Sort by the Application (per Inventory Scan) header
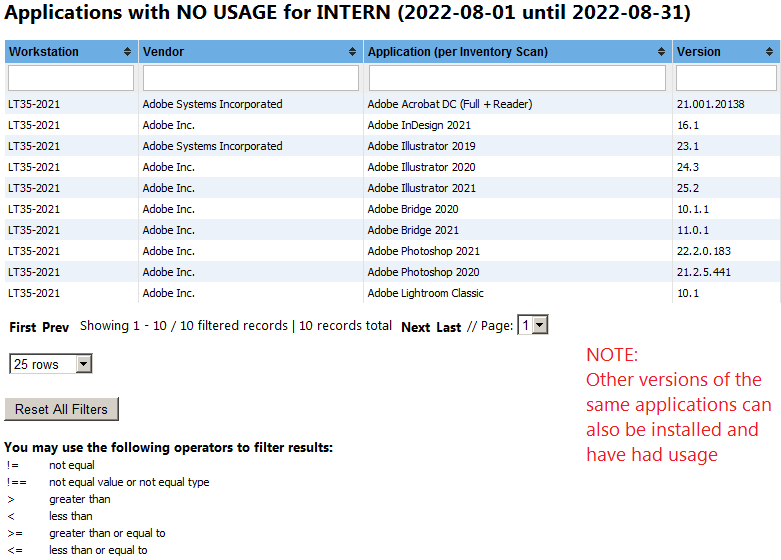The image size is (781, 560). click(x=457, y=52)
